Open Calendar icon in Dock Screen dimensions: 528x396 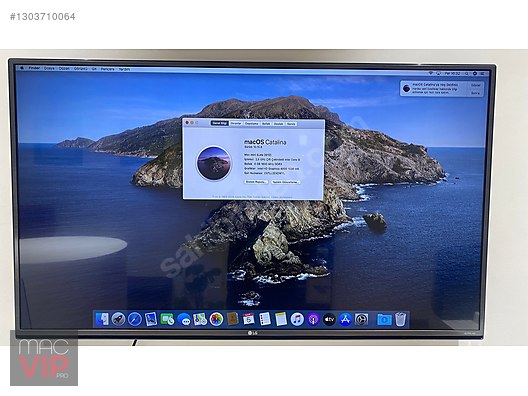[x=249, y=319]
